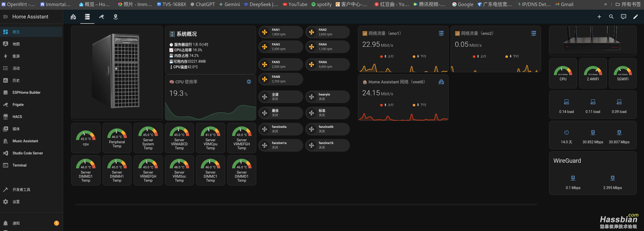Click the add plus icon in header

pos(599,17)
